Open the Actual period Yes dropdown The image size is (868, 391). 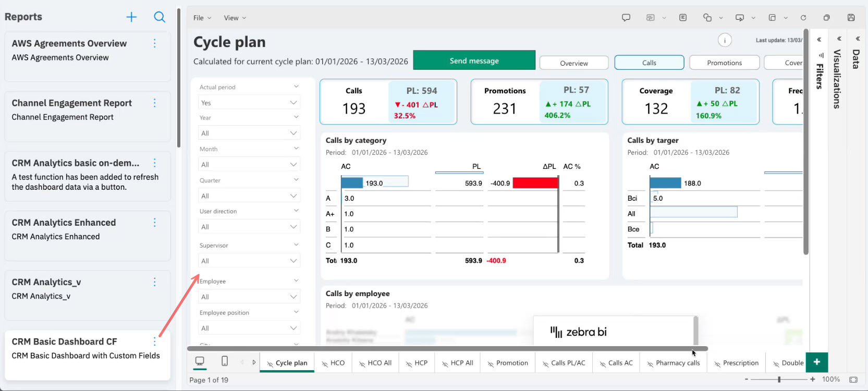click(248, 103)
